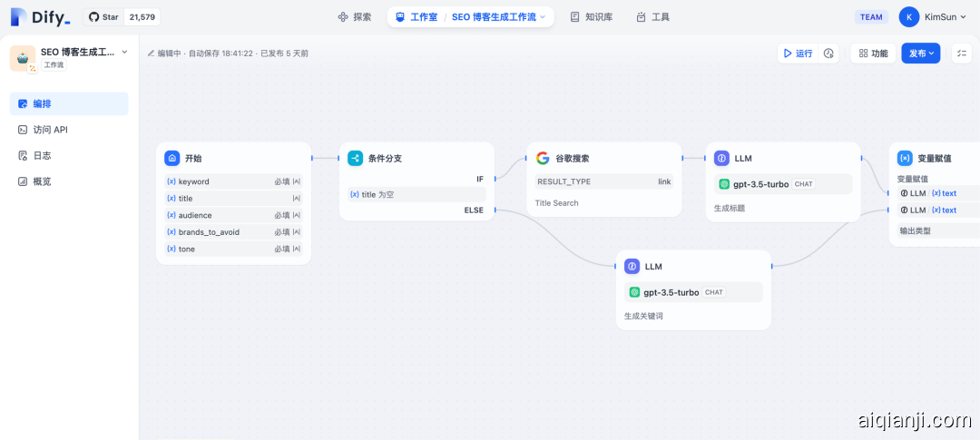Image resolution: width=980 pixels, height=440 pixels.
Task: Open run history clock icon
Action: coord(828,54)
